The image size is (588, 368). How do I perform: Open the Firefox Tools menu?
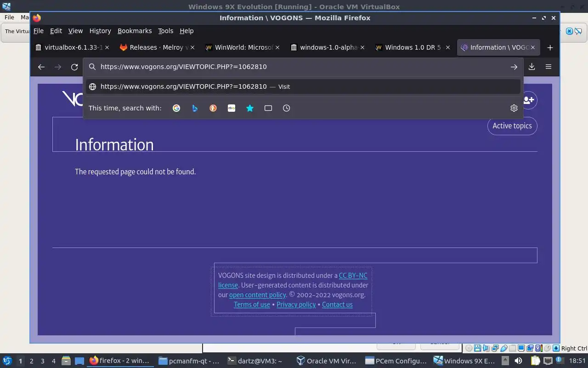pyautogui.click(x=165, y=31)
